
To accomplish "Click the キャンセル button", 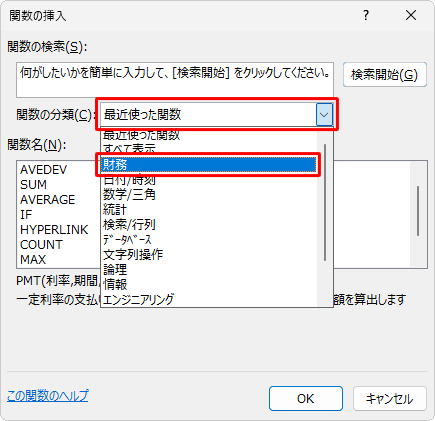I will click(390, 399).
